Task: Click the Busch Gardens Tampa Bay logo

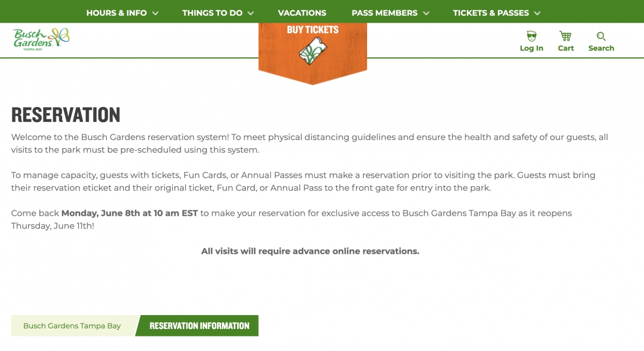Action: coord(41,38)
